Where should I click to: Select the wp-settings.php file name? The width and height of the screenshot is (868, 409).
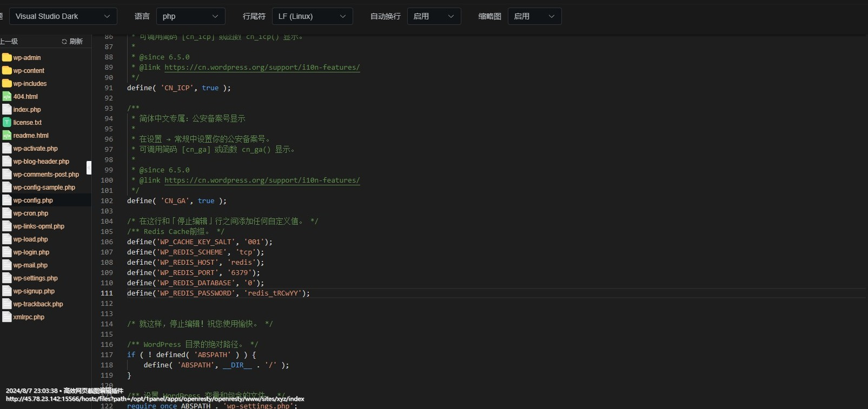pyautogui.click(x=36, y=278)
